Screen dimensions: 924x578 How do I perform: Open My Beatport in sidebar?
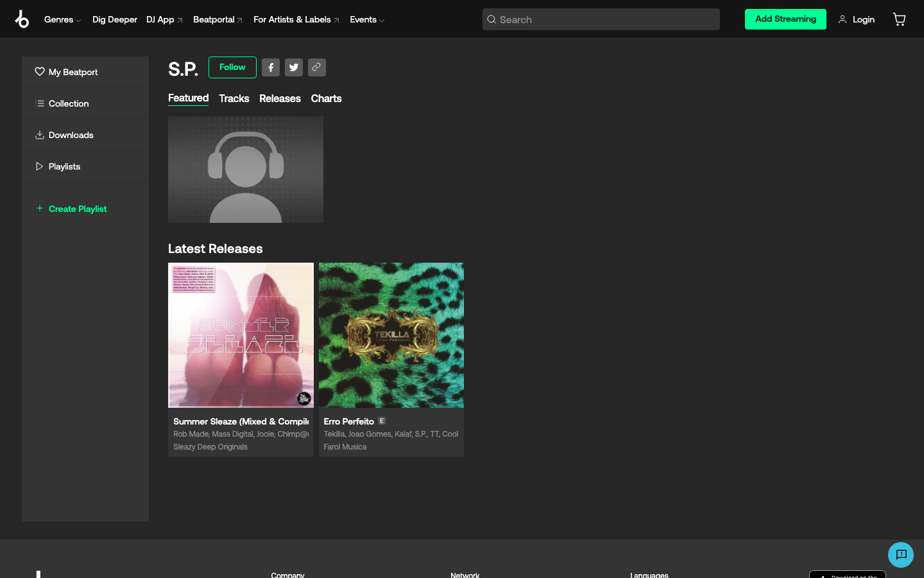85,72
